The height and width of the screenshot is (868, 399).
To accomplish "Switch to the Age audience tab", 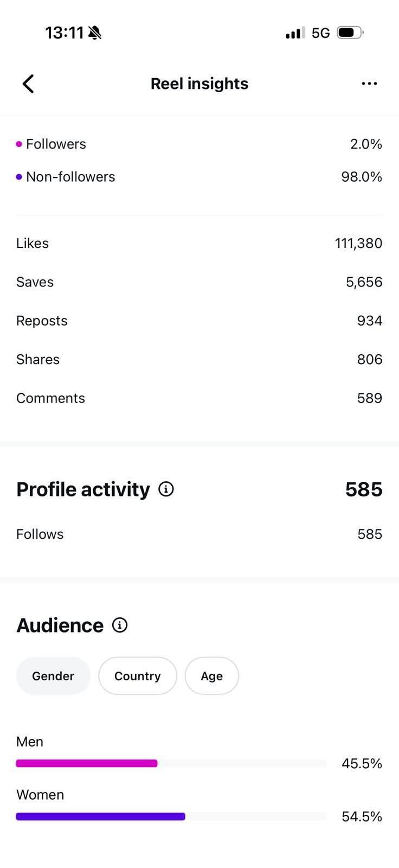I will [x=211, y=676].
